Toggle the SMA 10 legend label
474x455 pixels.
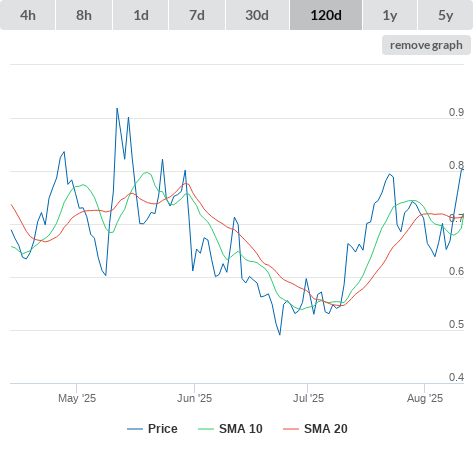241,429
